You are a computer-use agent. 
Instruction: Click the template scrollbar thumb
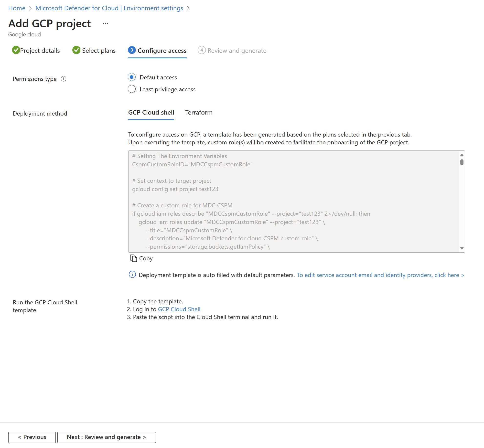[462, 162]
